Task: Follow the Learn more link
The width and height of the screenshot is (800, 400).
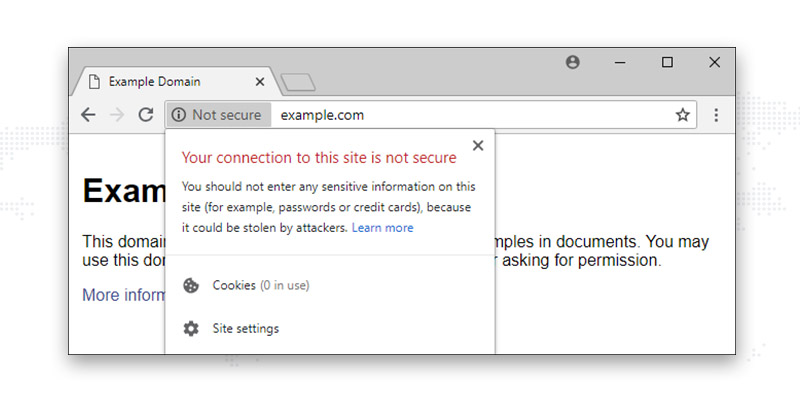Action: (x=383, y=228)
